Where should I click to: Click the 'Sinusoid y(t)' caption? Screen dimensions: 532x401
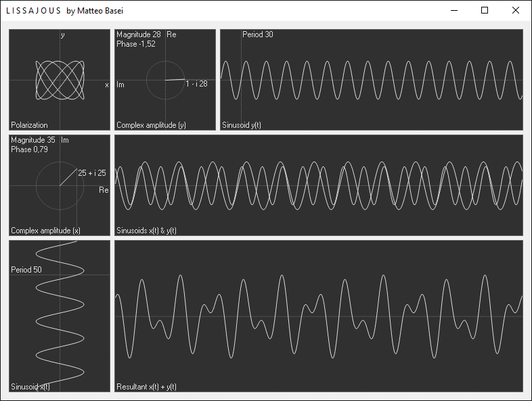tap(242, 125)
